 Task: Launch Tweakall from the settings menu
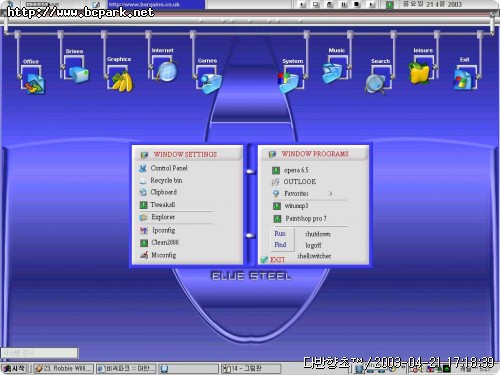coord(162,205)
